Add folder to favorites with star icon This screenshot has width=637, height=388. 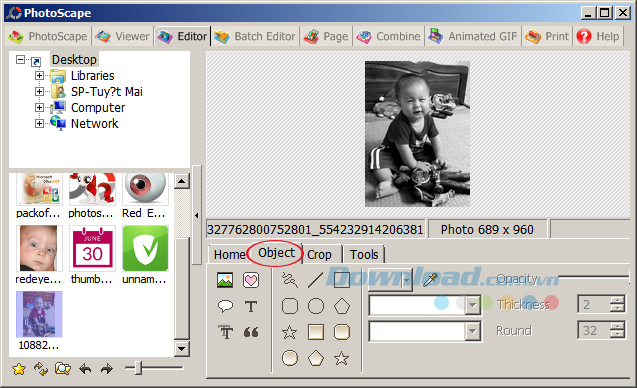pos(19,368)
